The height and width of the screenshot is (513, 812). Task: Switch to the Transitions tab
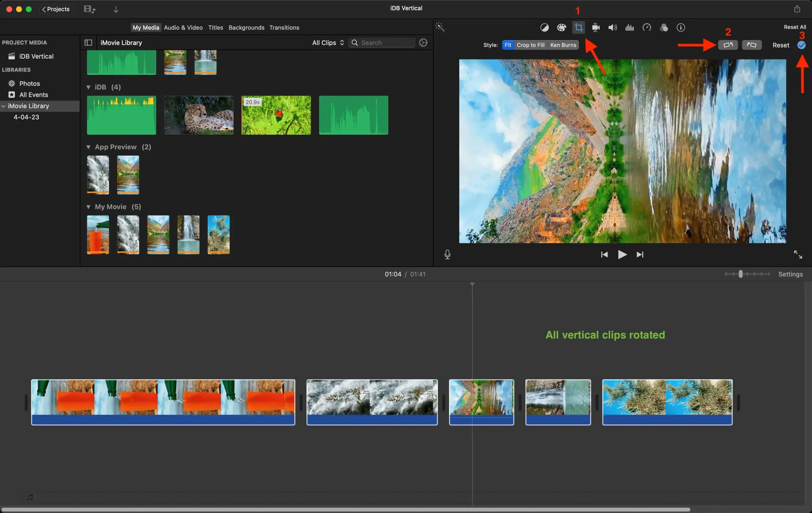[x=284, y=27]
